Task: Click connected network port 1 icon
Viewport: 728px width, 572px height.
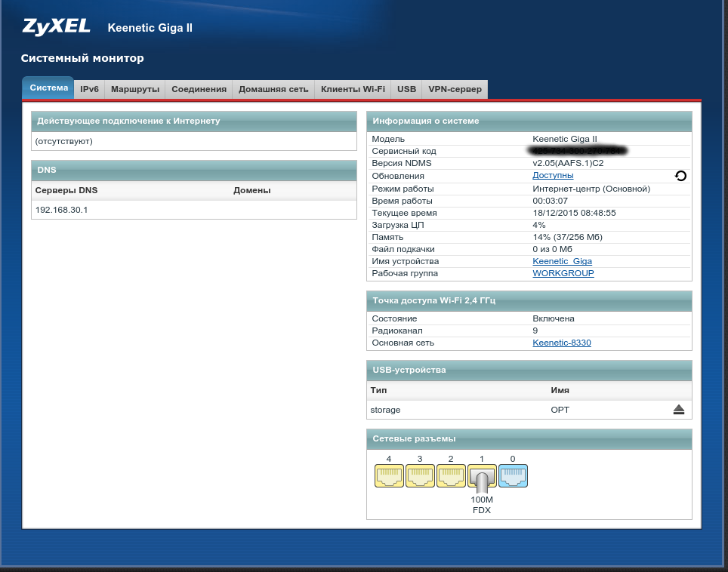Action: (482, 475)
